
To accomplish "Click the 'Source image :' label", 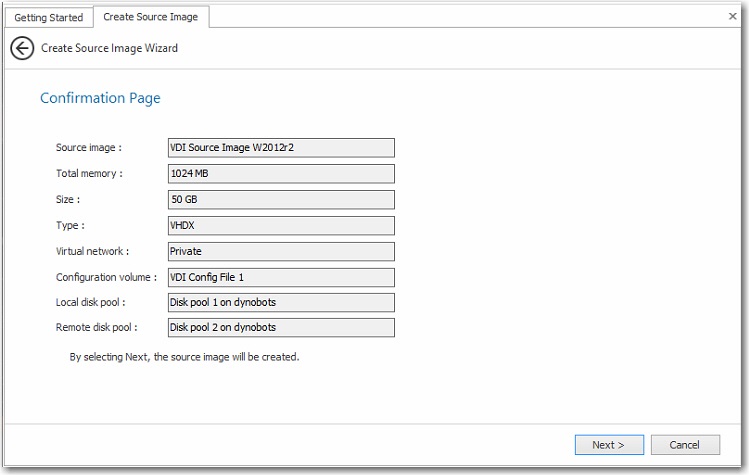I will [x=88, y=148].
